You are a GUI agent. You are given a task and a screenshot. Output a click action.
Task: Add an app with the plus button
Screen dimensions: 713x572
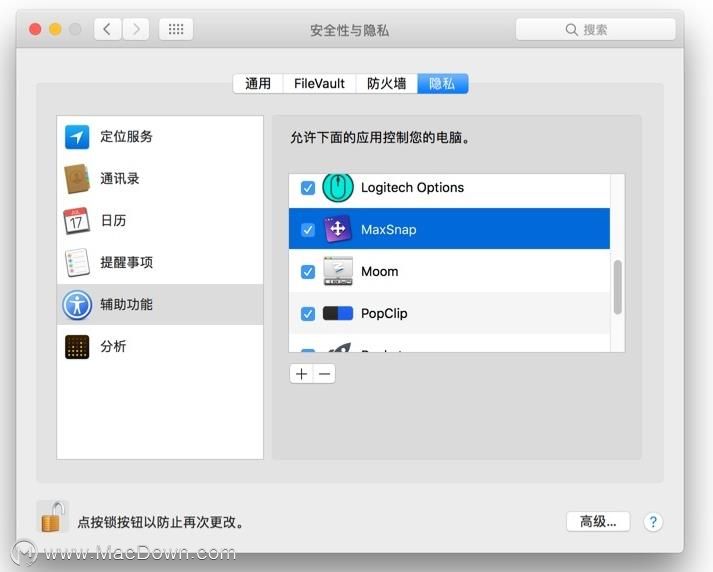pos(301,374)
